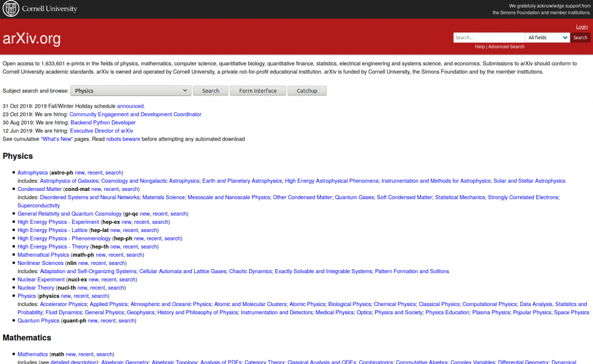Open High Energy Physics - Experiment link

click(x=58, y=222)
